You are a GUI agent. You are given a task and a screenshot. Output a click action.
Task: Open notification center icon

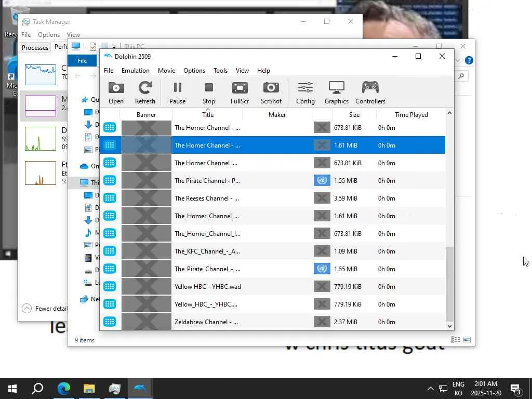tap(516, 389)
